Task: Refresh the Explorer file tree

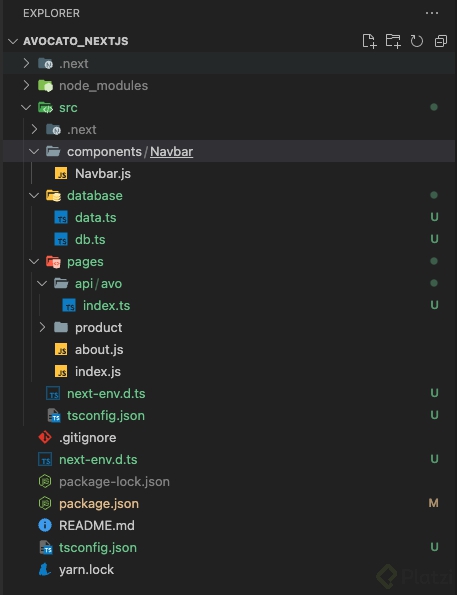Action: 417,41
